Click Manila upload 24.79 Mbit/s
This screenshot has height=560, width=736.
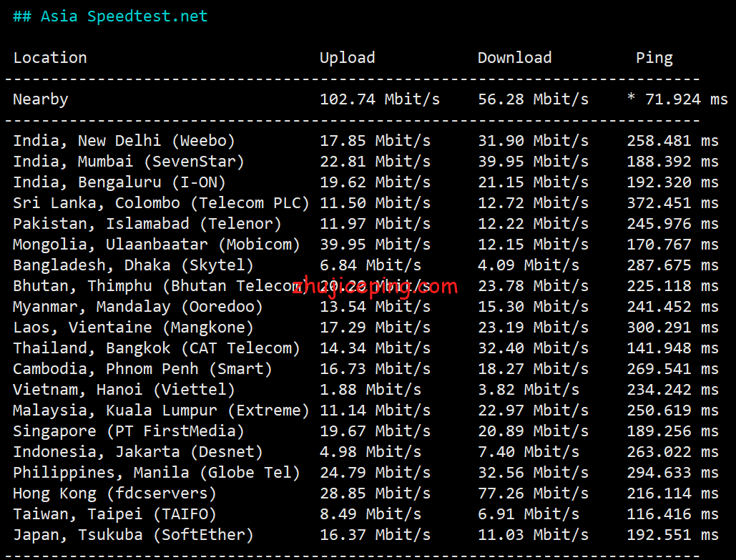[x=375, y=472]
